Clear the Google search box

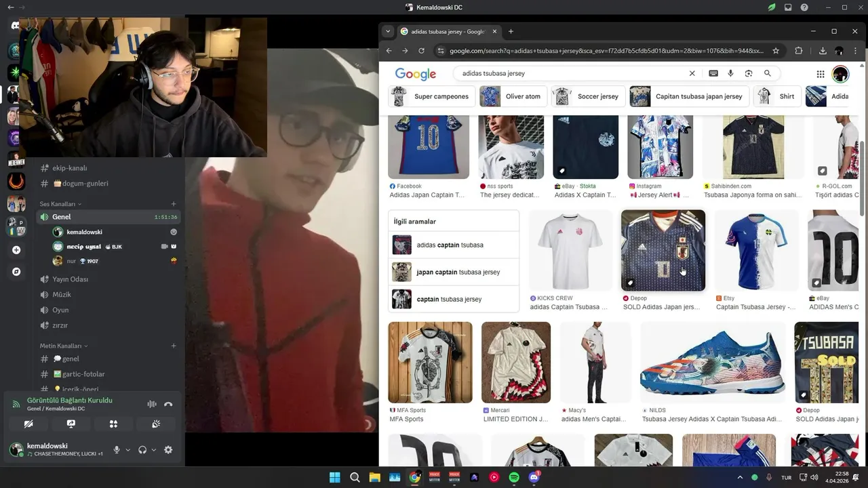[692, 73]
